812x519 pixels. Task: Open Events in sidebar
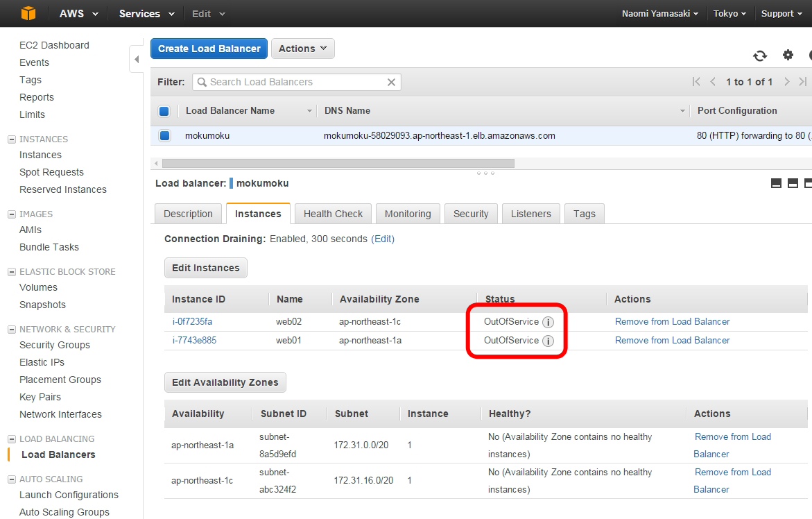[34, 62]
